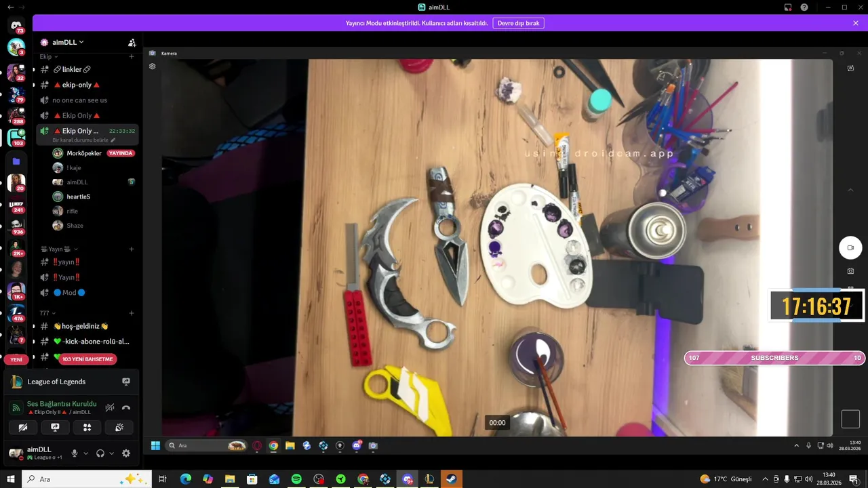Select user Morköpekler in voice channel

[84, 153]
